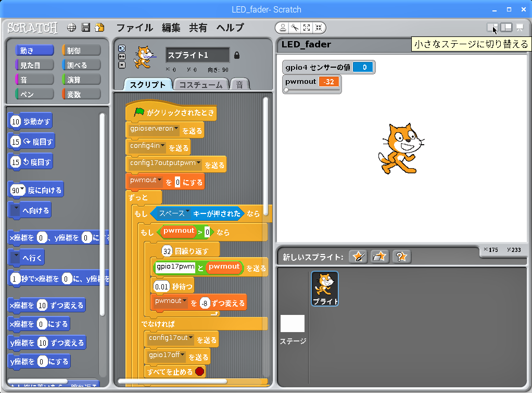Viewport: 532px width, 393px height.
Task: Set rotation style to left-right flip only
Action: (122, 57)
